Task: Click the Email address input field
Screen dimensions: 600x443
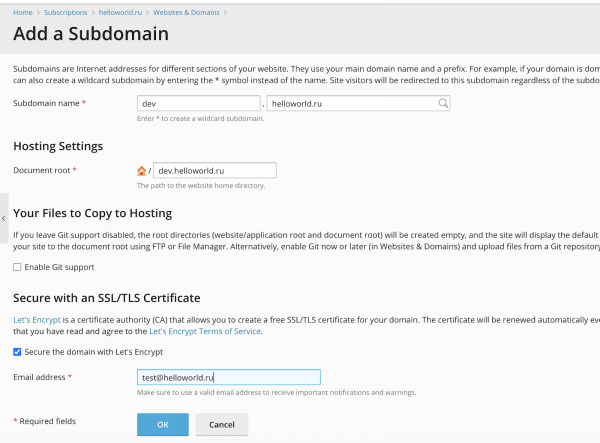Action: pos(228,377)
